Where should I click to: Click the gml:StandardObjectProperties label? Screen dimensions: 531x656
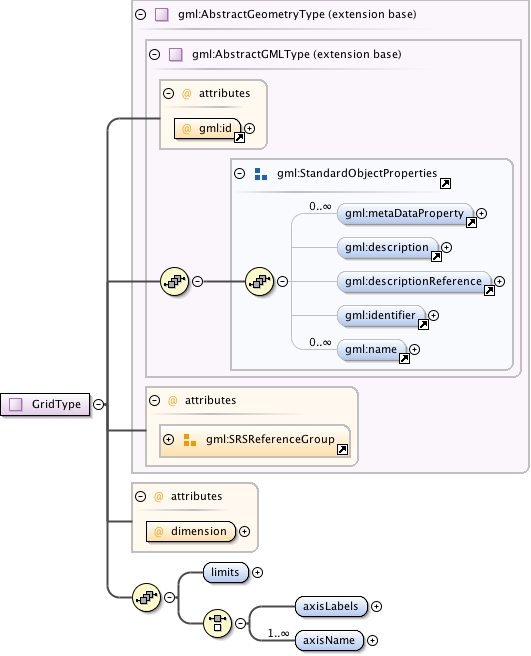pos(357,173)
